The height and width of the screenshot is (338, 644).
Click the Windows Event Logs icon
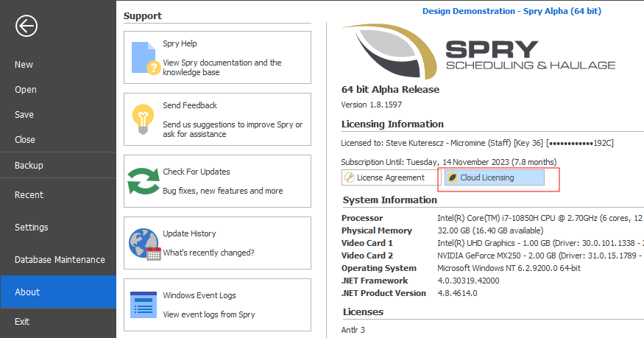[x=143, y=305]
